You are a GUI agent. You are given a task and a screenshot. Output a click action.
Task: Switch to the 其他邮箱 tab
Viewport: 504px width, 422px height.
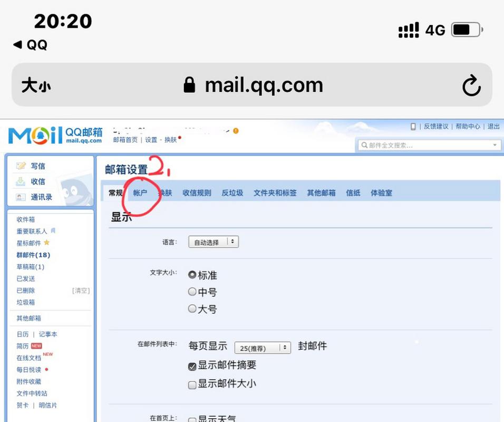(x=322, y=193)
